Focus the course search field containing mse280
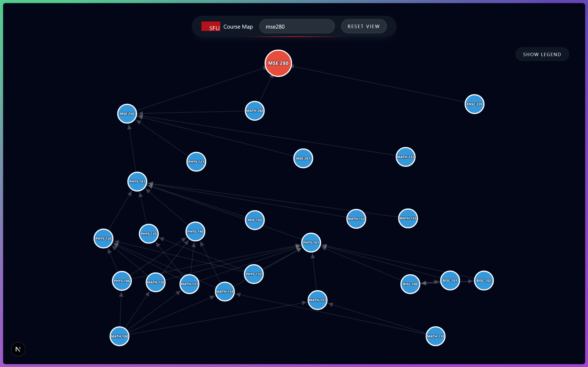Screen dimensions: 588x367 [x=297, y=26]
